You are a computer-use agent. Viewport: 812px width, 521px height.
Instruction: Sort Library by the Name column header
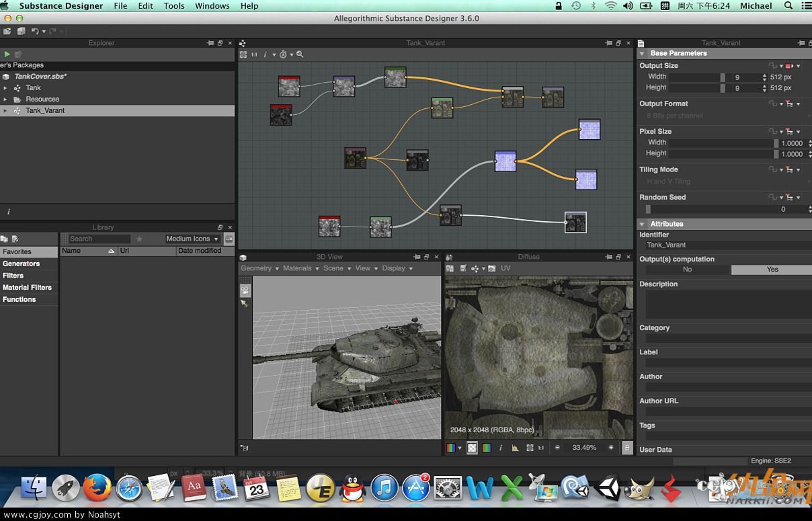click(88, 251)
